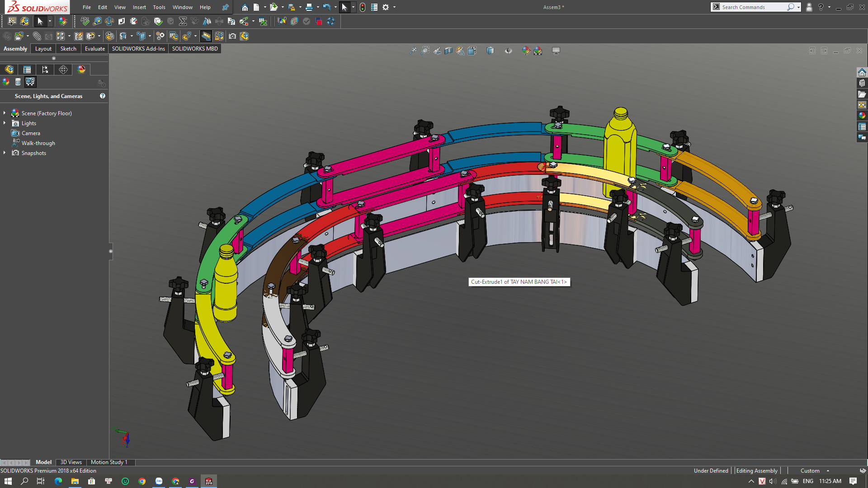The height and width of the screenshot is (488, 868).
Task: Expand the Lights tree node
Action: (x=5, y=123)
